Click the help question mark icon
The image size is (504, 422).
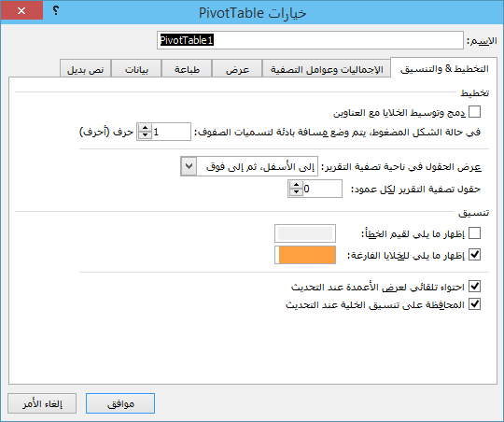(56, 10)
